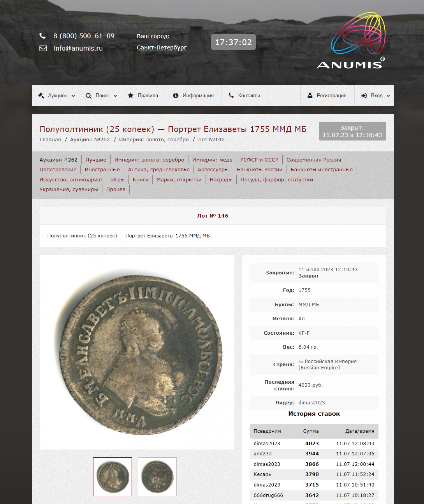The image size is (424, 504).
Task: Click the magnifier icon in Поиск menu
Action: coord(88,96)
